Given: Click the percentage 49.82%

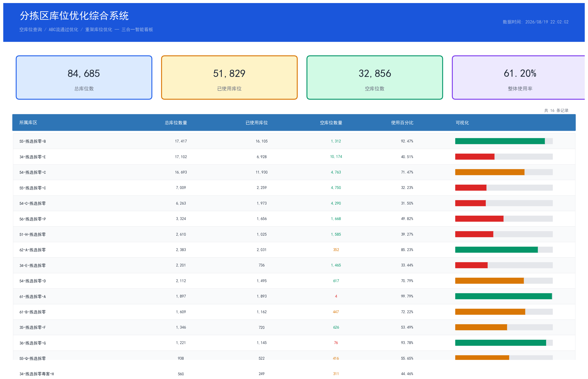Looking at the screenshot, I should click(x=407, y=218).
